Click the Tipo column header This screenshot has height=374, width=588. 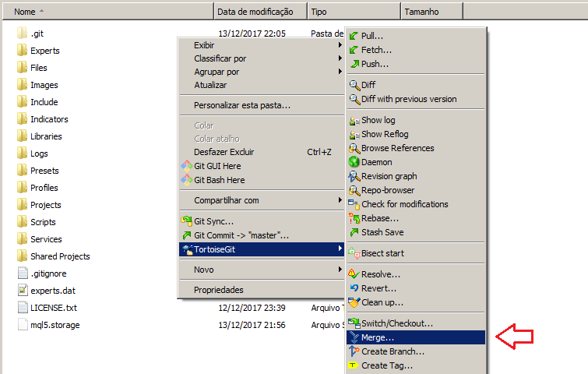354,12
